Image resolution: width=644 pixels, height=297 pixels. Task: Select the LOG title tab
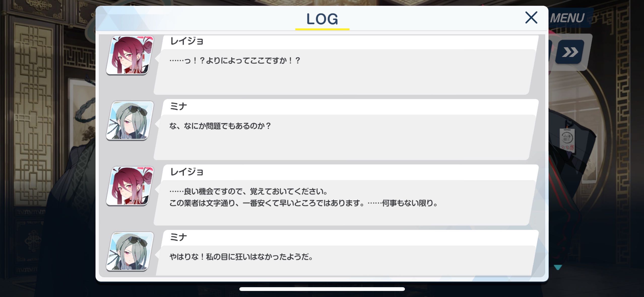[x=322, y=19]
